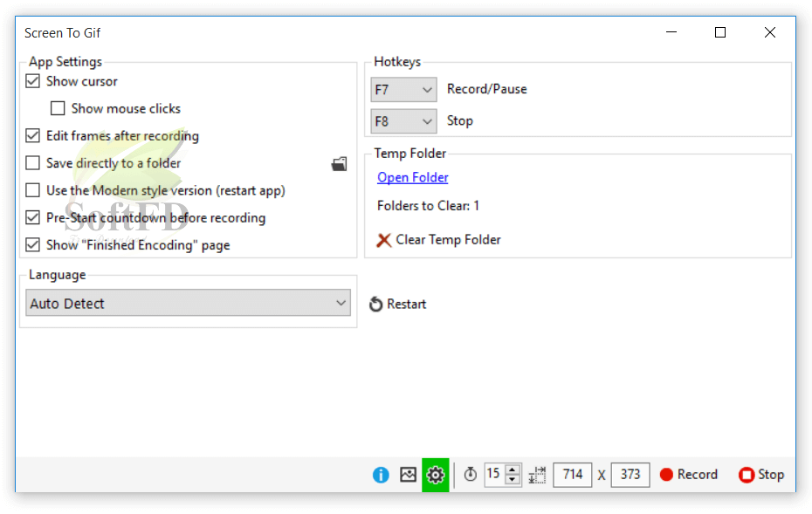The height and width of the screenshot is (514, 812).
Task: Toggle Show "Finished Encoding" page checkbox
Action: pyautogui.click(x=32, y=245)
